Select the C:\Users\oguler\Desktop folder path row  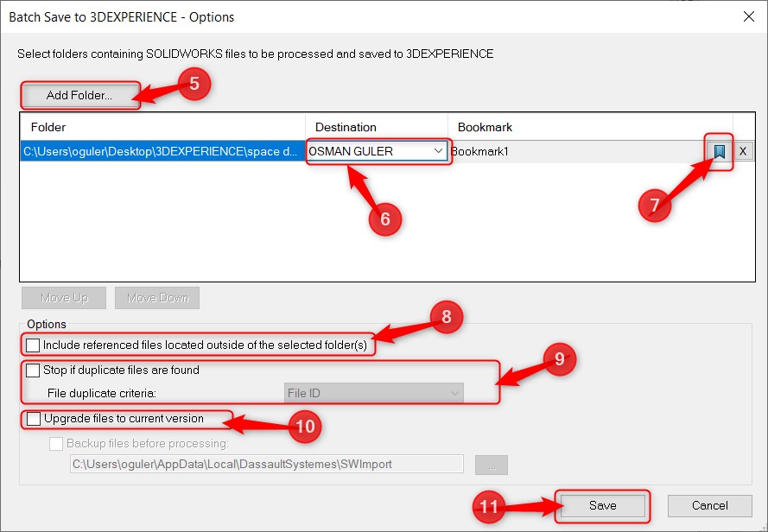point(162,151)
